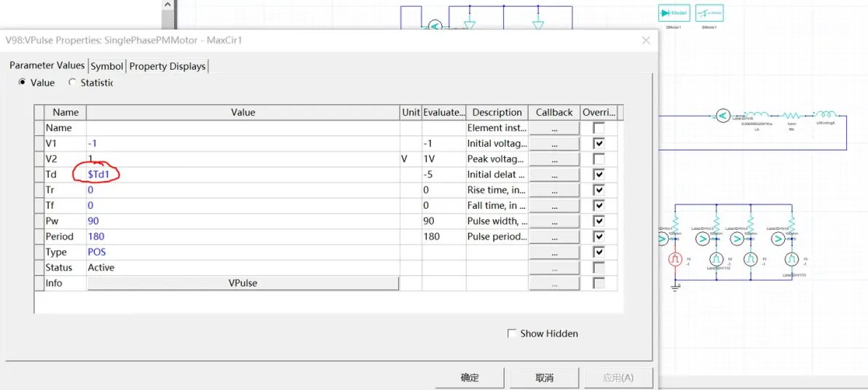Toggle Override checkbox for V2 row
868x390 pixels.
point(599,159)
